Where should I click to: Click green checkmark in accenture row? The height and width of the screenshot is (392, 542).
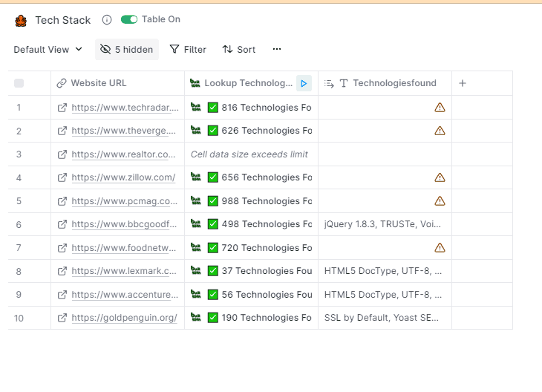point(213,295)
